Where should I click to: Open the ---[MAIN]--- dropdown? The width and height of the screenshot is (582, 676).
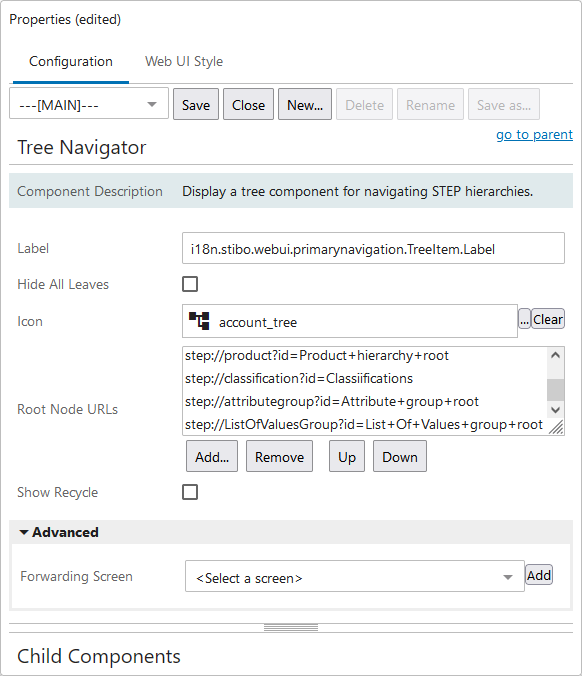[x=89, y=103]
